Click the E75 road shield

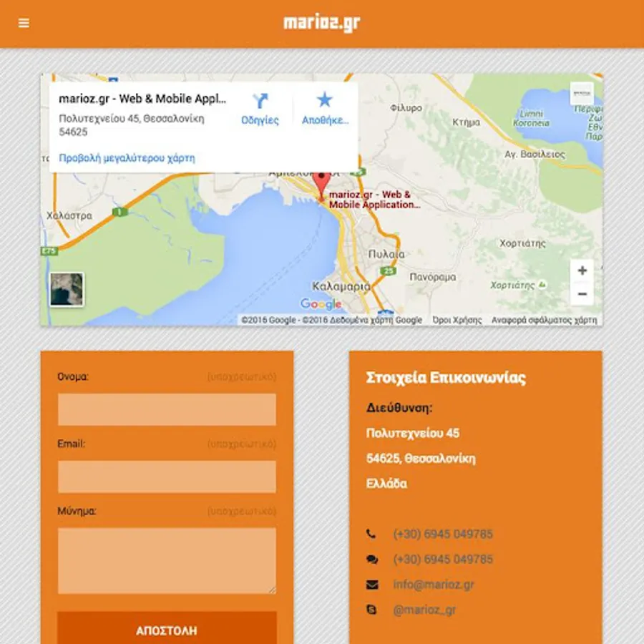(49, 251)
